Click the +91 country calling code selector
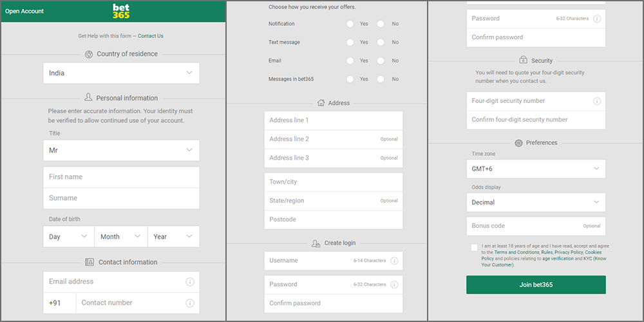644x322 pixels. (59, 303)
